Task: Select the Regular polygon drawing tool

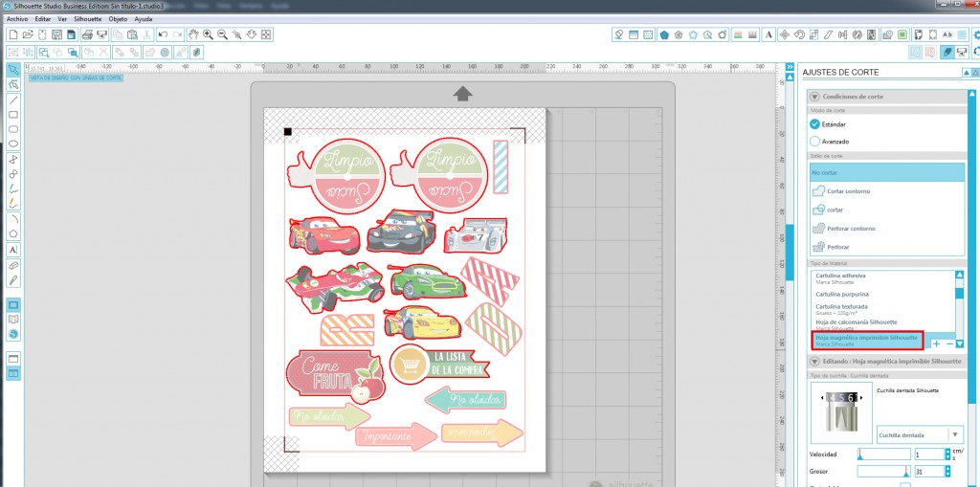Action: click(13, 233)
